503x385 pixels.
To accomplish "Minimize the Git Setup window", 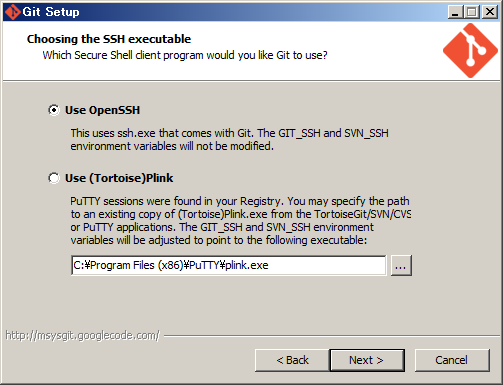I will 455,12.
